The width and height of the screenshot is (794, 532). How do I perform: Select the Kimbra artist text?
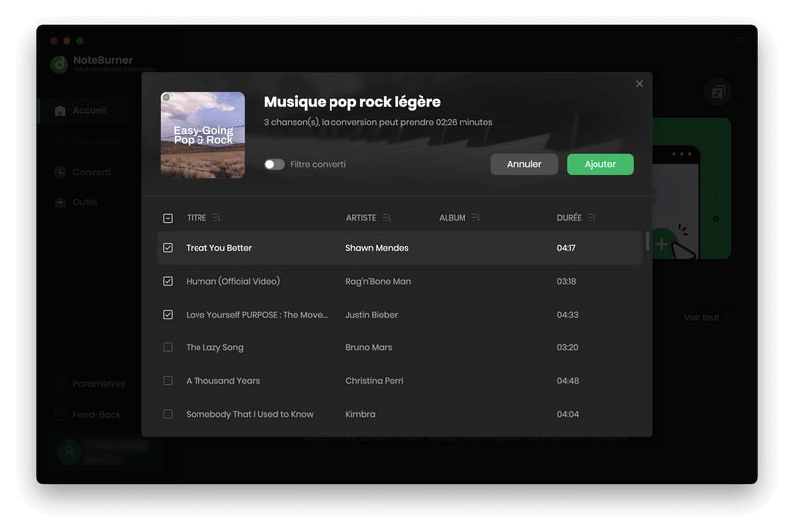(360, 414)
